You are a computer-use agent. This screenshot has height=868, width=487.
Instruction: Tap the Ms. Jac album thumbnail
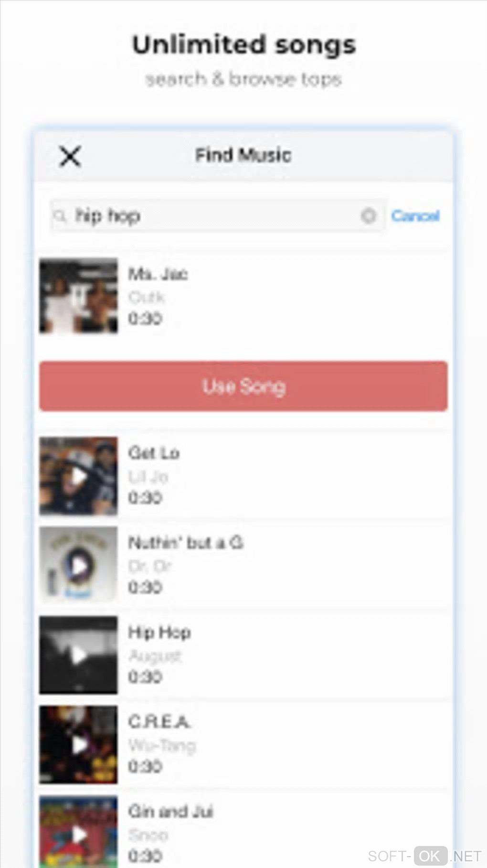point(78,296)
